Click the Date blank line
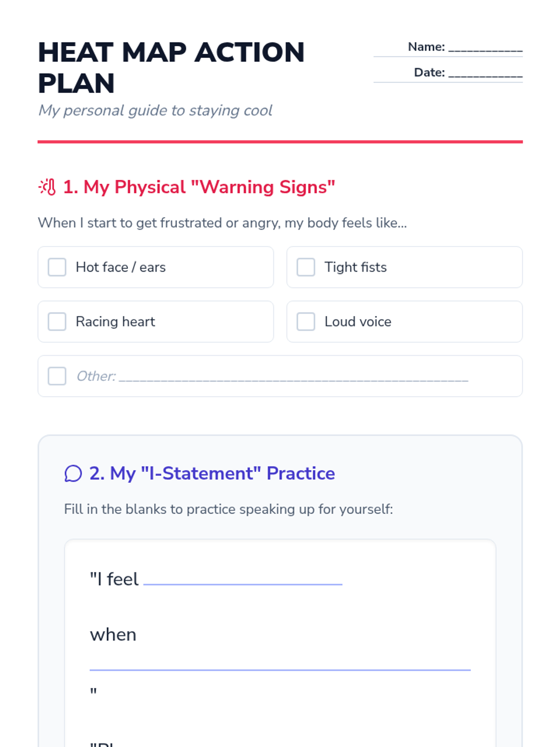Viewport: 560px width, 747px height. [x=485, y=73]
